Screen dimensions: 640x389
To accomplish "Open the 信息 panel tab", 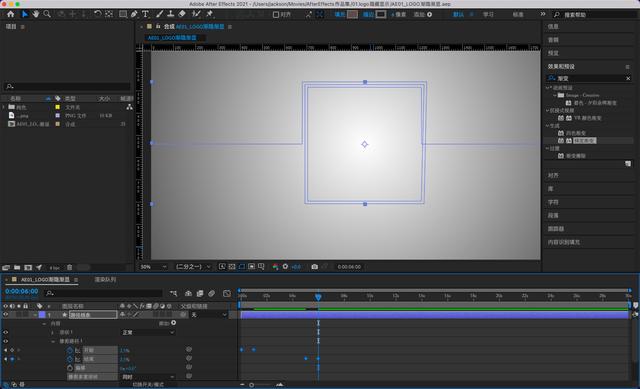I will (553, 27).
